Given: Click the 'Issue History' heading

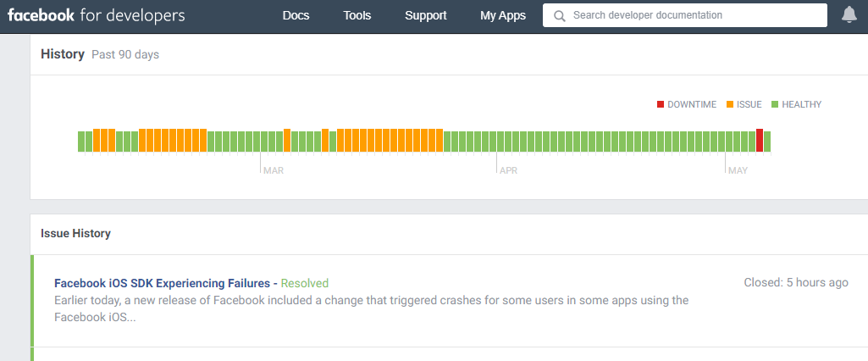Looking at the screenshot, I should [75, 234].
